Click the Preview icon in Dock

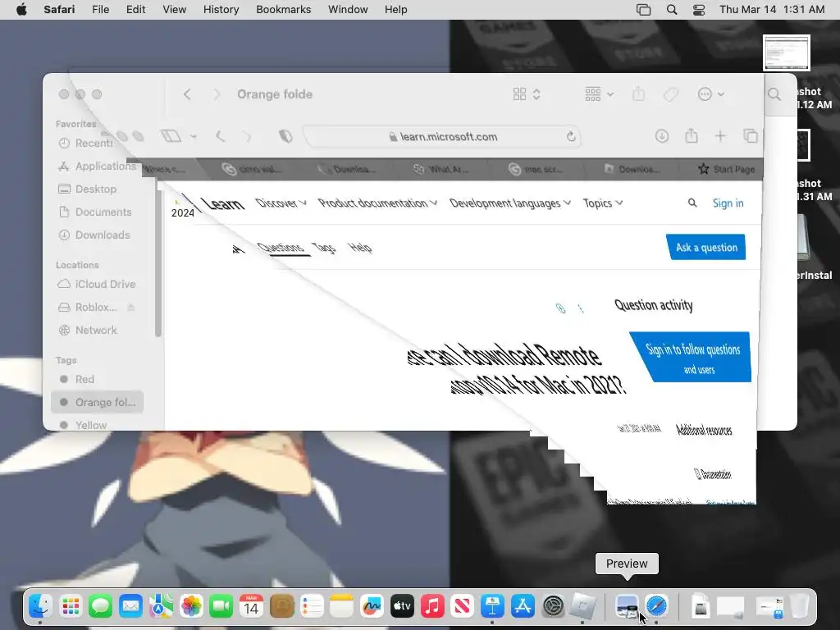(627, 606)
